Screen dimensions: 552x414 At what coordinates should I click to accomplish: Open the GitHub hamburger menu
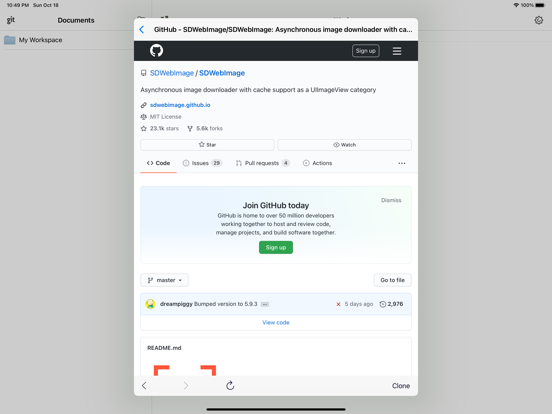point(397,51)
